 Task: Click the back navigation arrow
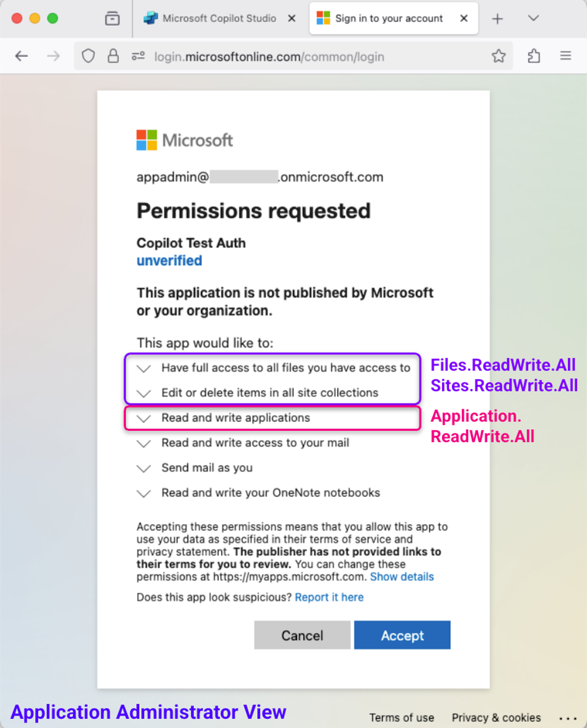point(21,56)
